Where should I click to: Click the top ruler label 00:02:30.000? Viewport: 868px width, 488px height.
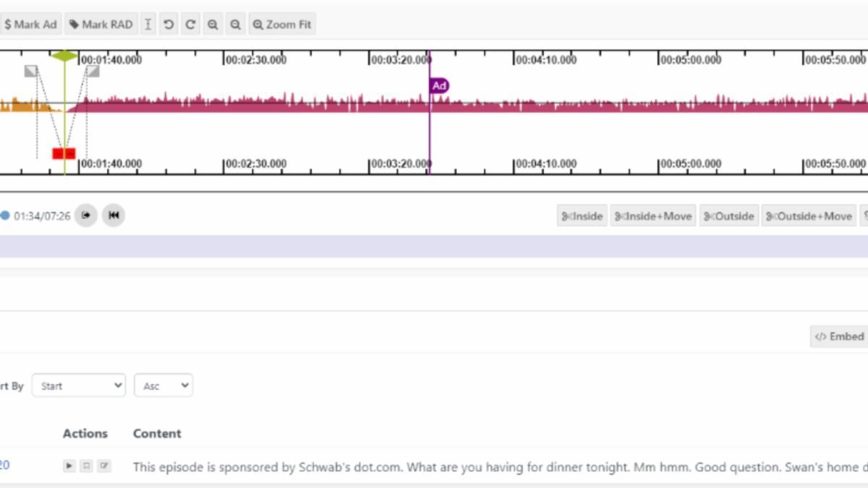coord(256,60)
